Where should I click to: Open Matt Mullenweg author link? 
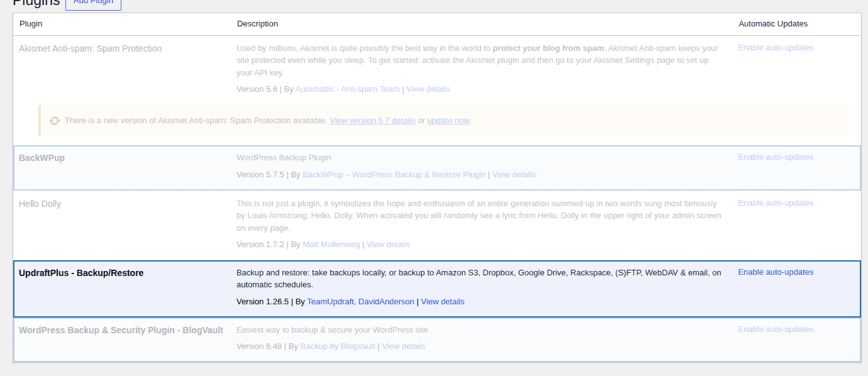331,245
